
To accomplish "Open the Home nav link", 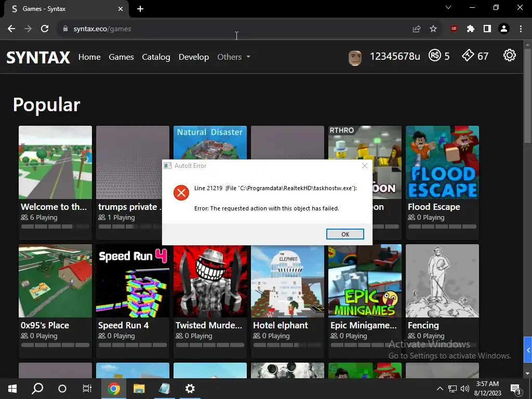I will coord(89,57).
